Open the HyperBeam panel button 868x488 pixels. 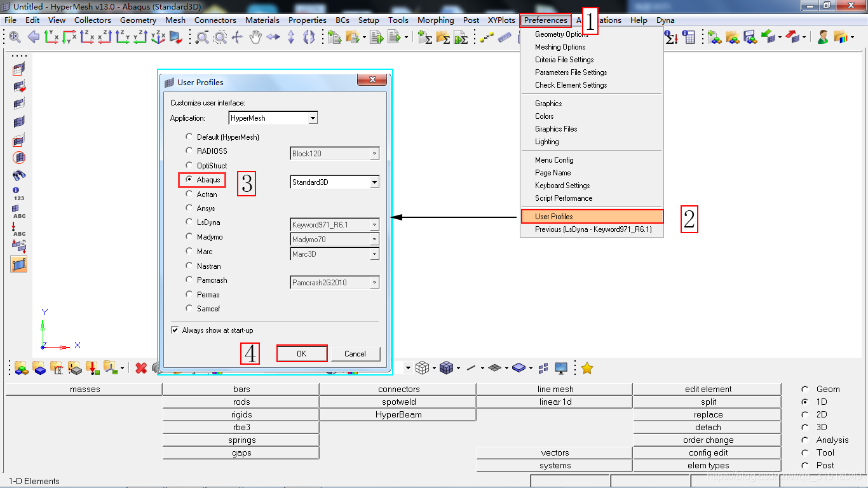click(x=398, y=414)
